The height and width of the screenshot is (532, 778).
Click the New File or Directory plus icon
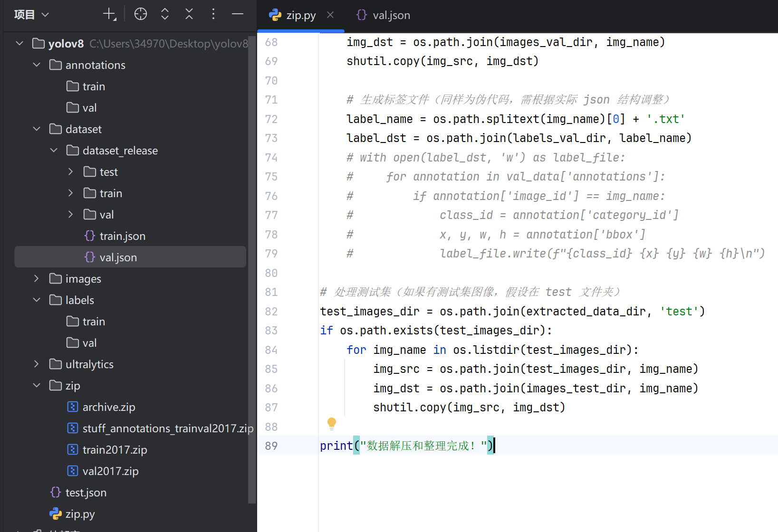coord(110,14)
